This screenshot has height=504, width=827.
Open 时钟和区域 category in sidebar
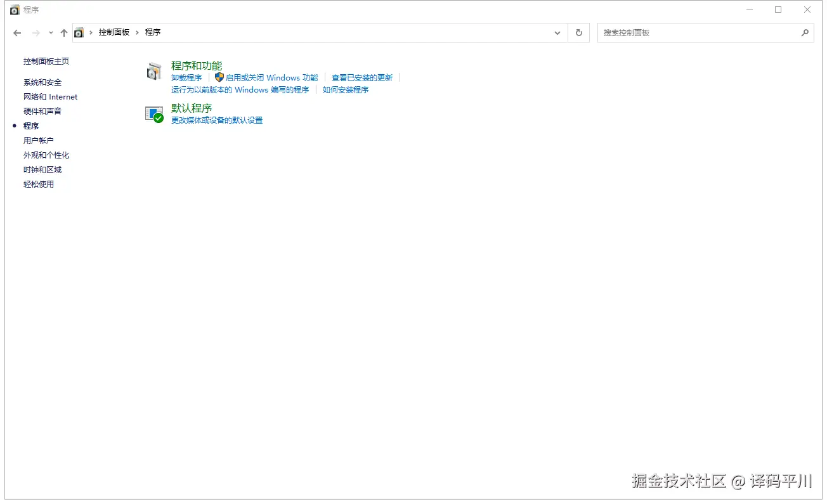click(x=42, y=170)
